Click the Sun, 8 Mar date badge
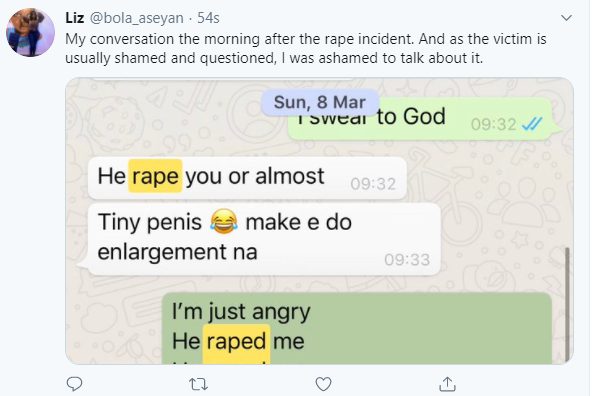 click(x=320, y=102)
